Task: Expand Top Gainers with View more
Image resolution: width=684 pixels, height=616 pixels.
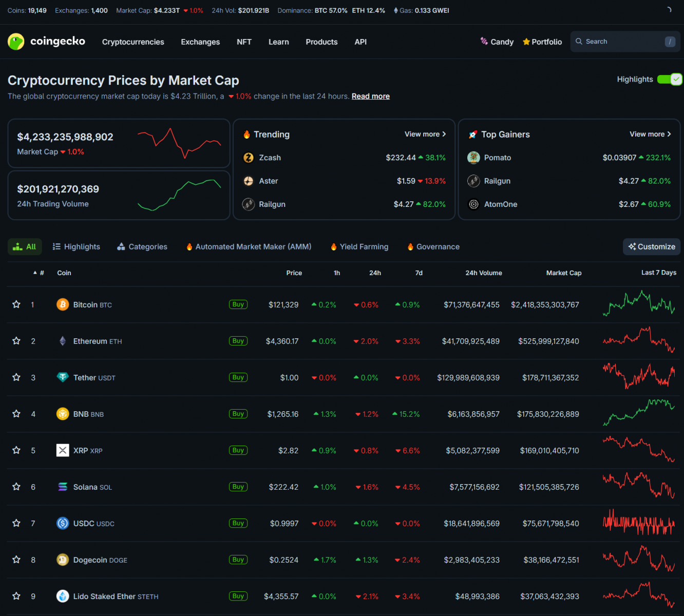Action: 650,134
